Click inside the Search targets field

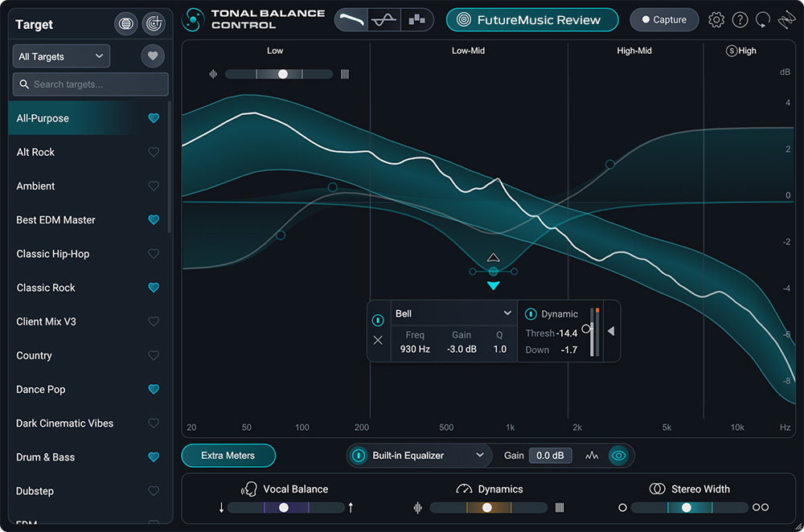click(x=90, y=84)
